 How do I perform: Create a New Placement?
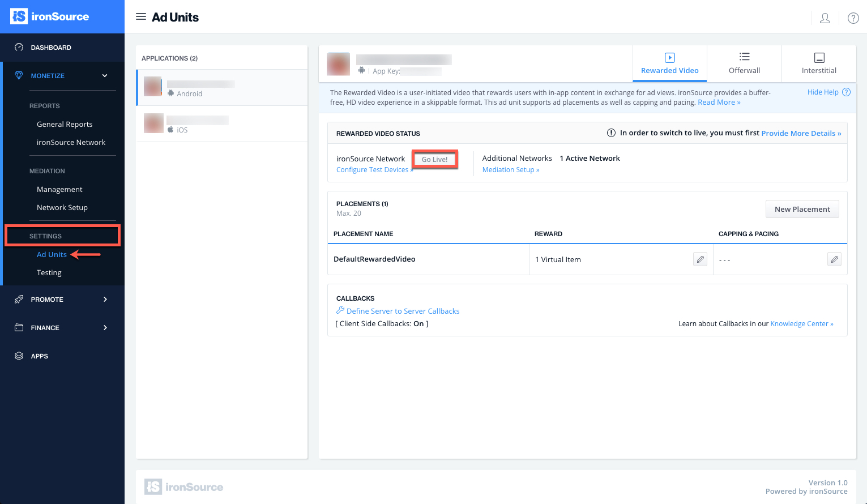[x=802, y=209]
